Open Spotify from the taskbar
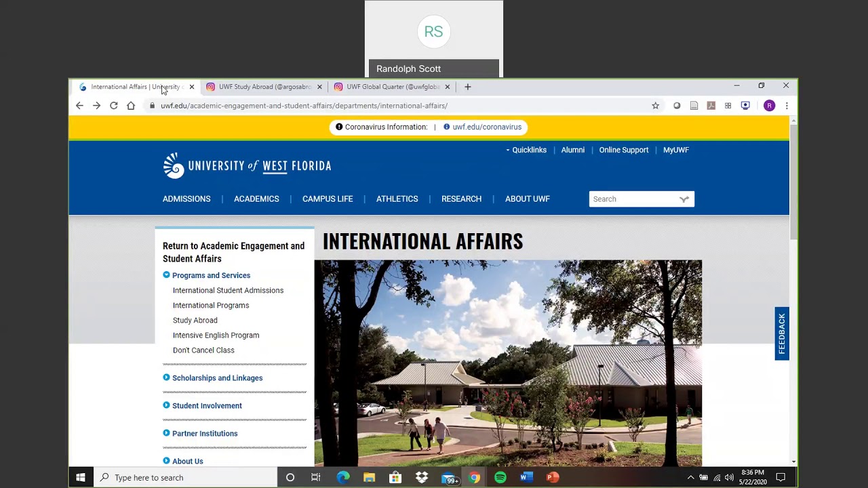 [x=500, y=477]
